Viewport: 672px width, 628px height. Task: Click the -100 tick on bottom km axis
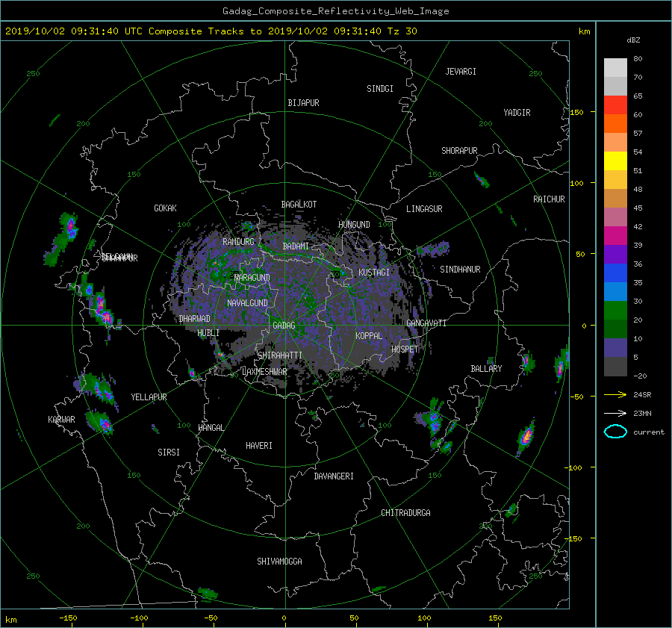coord(139,618)
